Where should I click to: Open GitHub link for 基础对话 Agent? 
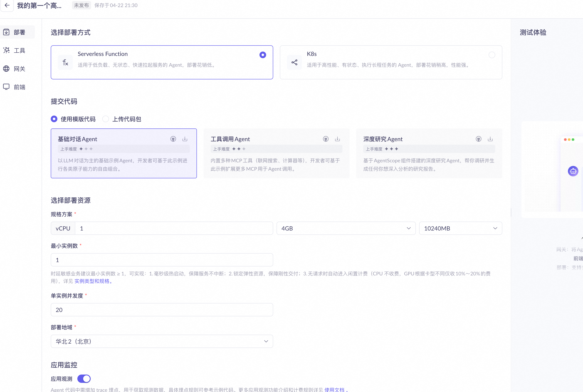click(x=173, y=139)
